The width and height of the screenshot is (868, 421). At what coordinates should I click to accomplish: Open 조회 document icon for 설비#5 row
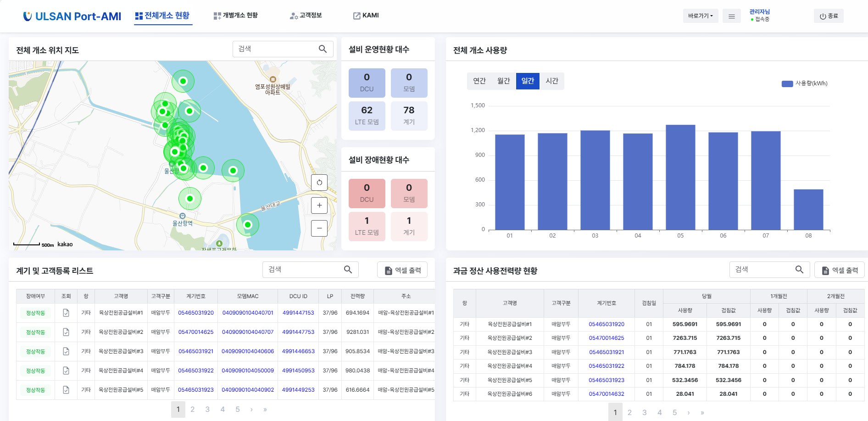click(x=66, y=390)
